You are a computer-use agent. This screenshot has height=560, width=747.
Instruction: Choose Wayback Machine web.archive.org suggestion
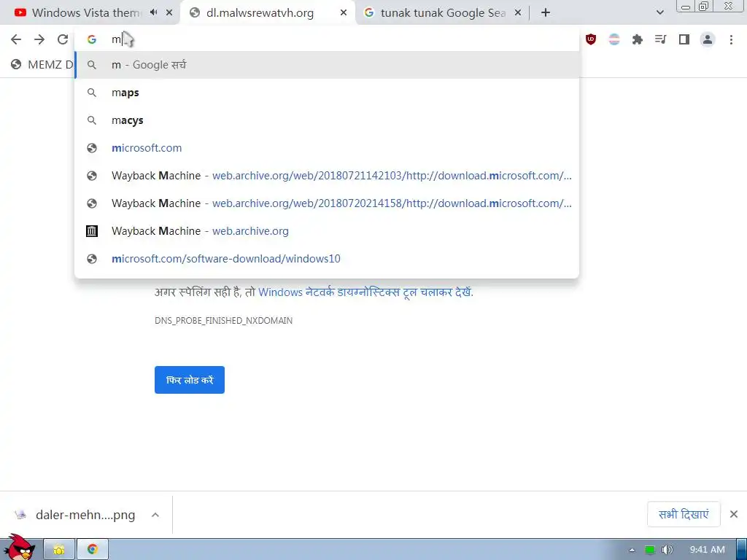click(x=327, y=231)
